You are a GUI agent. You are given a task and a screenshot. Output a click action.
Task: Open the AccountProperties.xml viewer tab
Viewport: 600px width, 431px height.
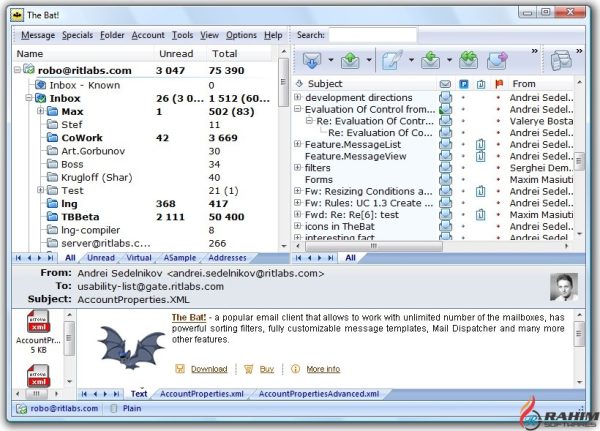click(202, 394)
